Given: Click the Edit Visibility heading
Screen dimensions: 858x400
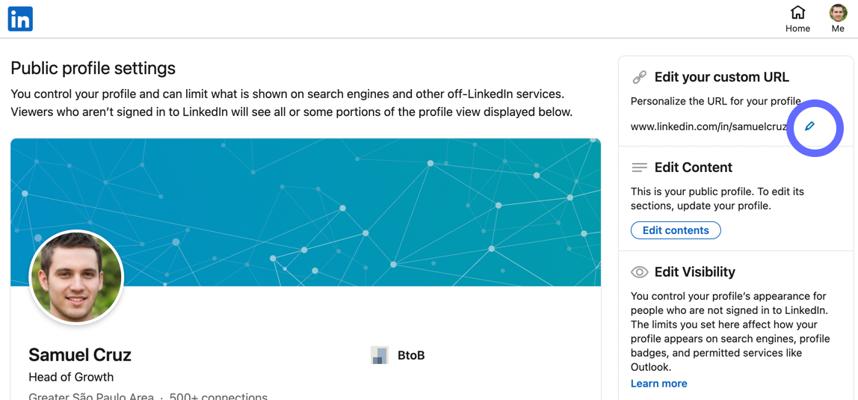Looking at the screenshot, I should point(694,272).
